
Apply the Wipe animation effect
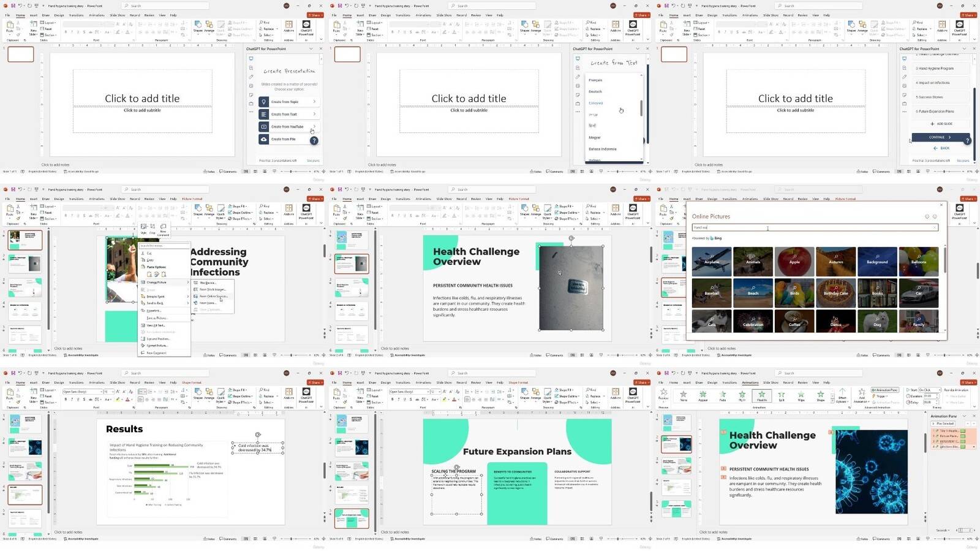pos(801,395)
